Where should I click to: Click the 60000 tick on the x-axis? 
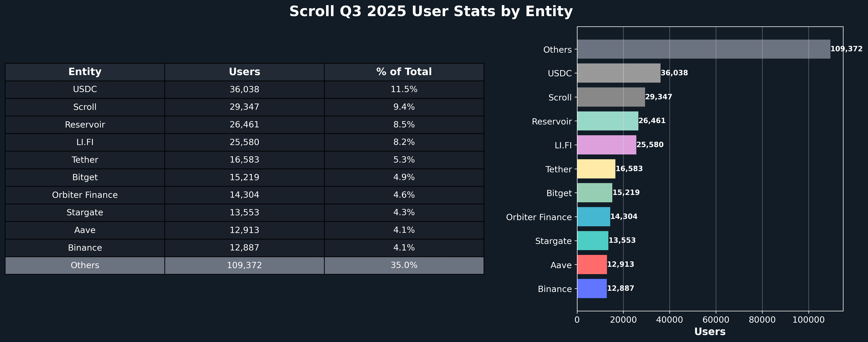point(716,319)
